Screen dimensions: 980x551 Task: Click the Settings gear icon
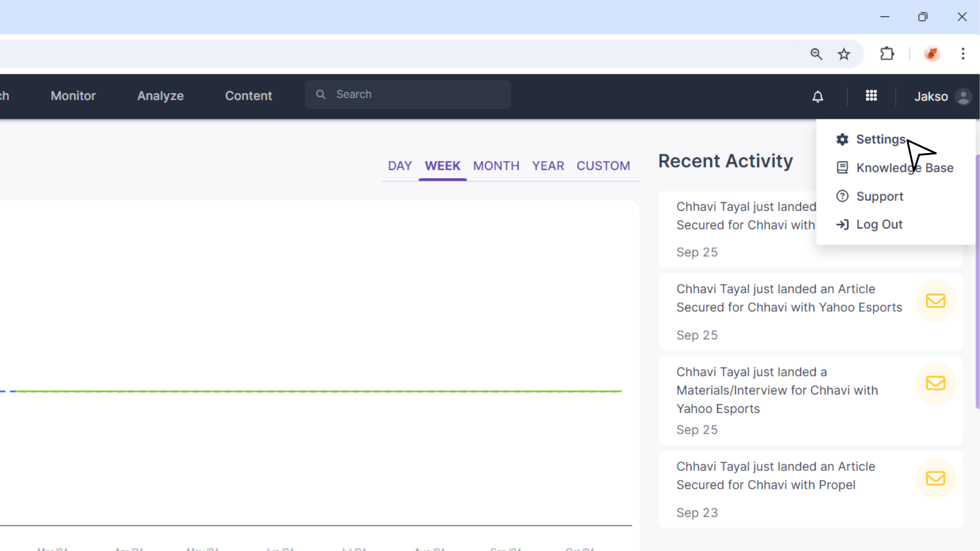click(842, 139)
